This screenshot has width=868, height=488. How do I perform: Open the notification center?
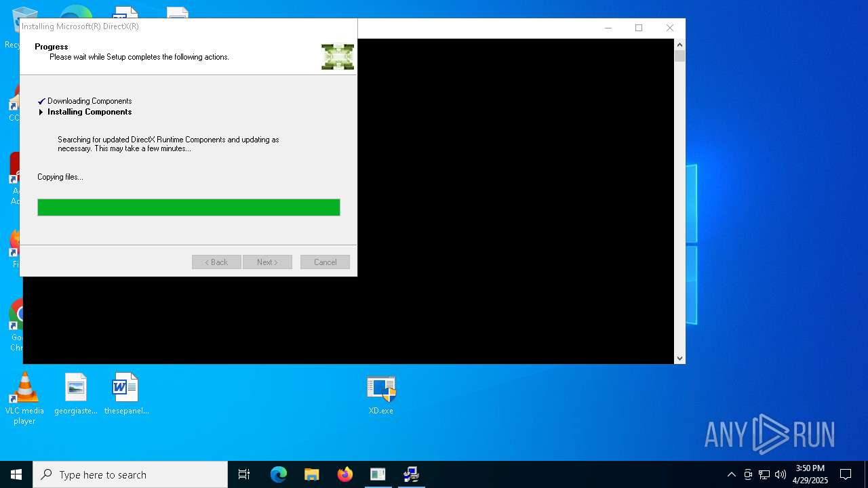click(846, 474)
